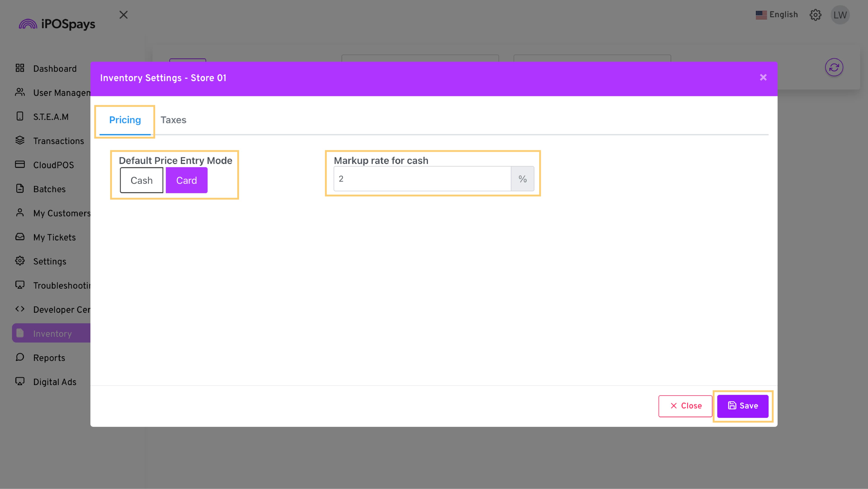Viewport: 868px width, 489px height.
Task: Click the Reports chat bubble icon
Action: point(20,357)
